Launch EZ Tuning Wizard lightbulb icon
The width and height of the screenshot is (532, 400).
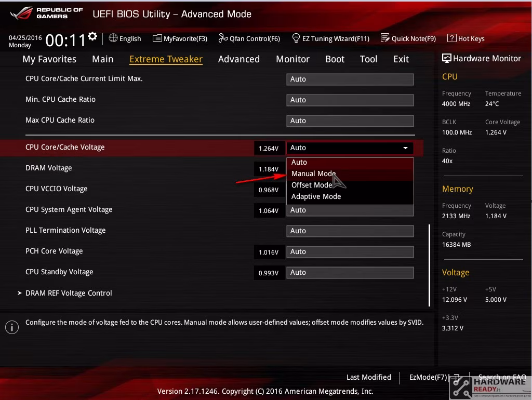[x=296, y=38]
